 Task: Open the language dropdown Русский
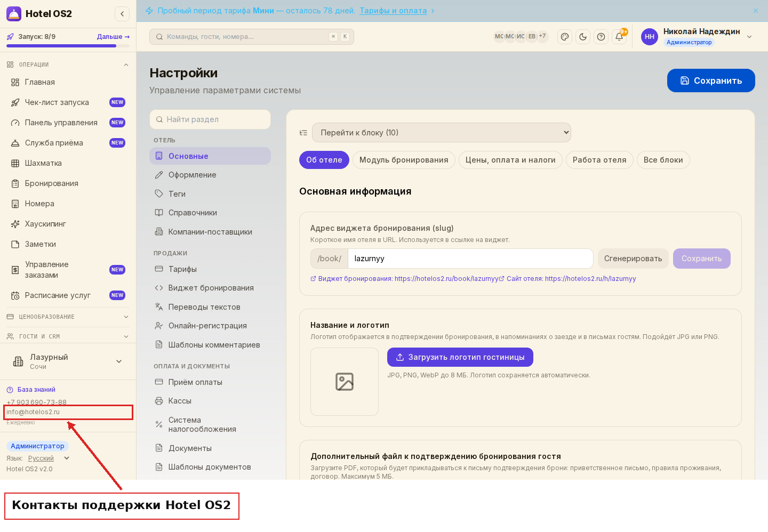coord(49,458)
